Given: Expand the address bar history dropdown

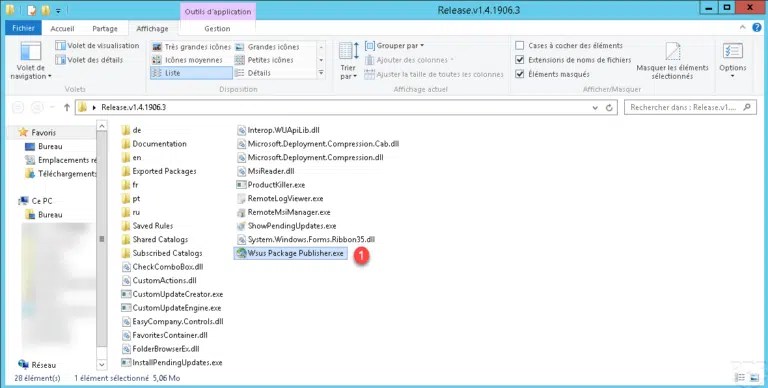Looking at the screenshot, I should pyautogui.click(x=595, y=107).
